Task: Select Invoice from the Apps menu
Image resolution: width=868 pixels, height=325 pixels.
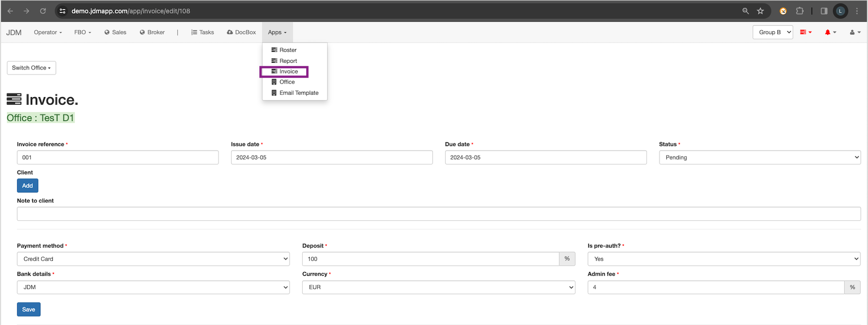Action: point(288,71)
